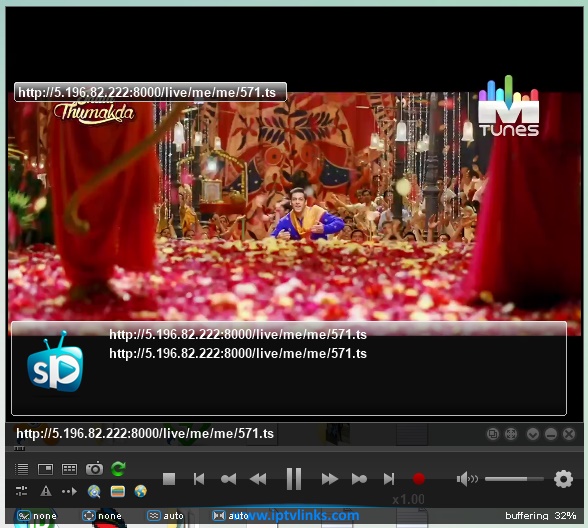This screenshot has height=528, width=588.
Task: Open the settings gear
Action: click(563, 479)
